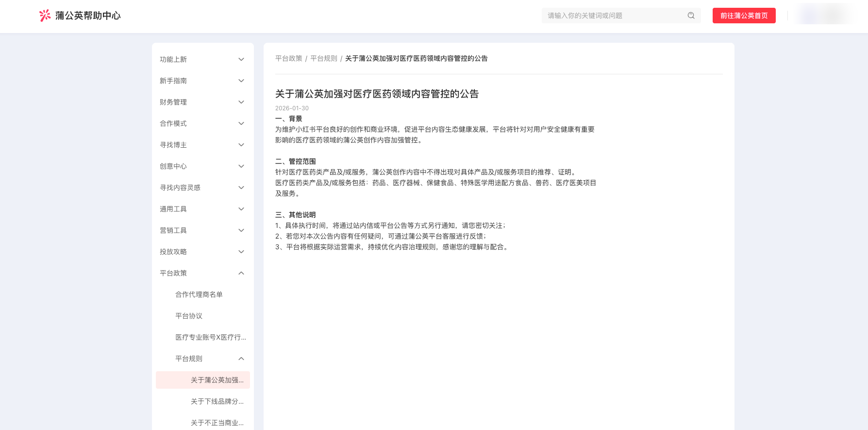Select the 寻找博主 menu label

(x=173, y=145)
